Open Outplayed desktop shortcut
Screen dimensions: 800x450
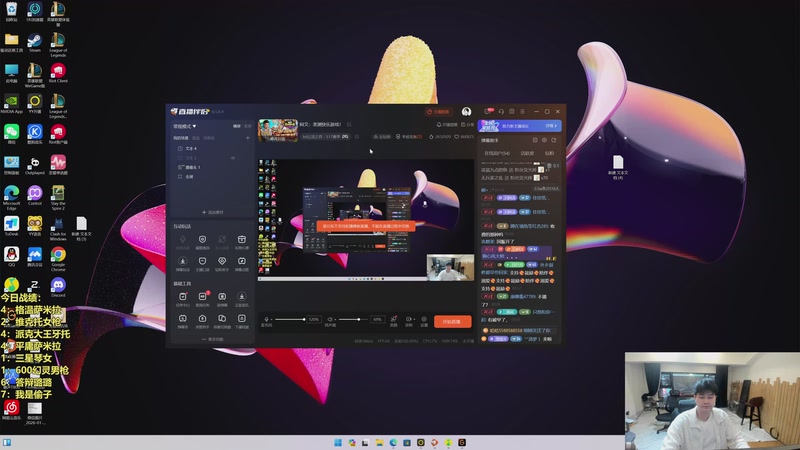coord(35,165)
